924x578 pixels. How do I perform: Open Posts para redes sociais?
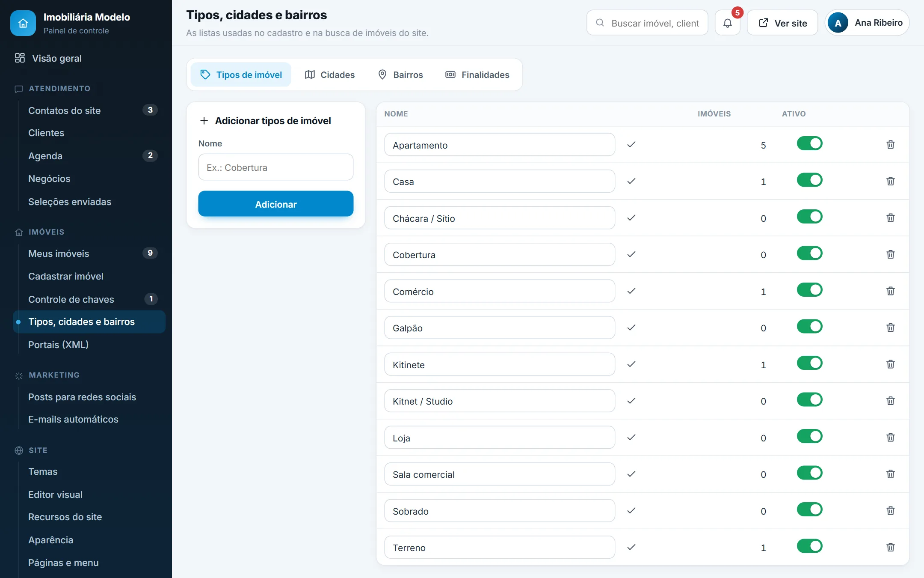[x=89, y=397]
